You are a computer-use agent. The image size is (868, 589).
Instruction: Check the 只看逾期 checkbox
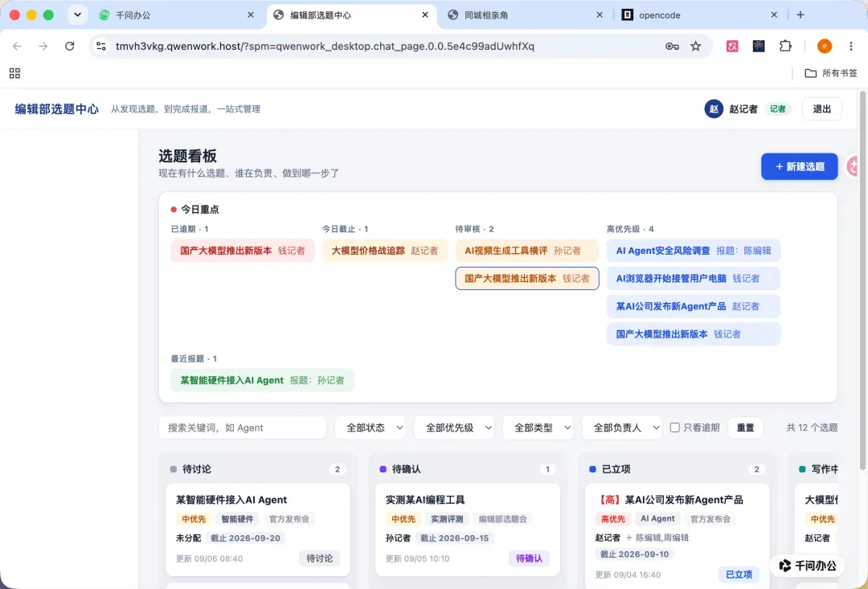click(x=674, y=427)
